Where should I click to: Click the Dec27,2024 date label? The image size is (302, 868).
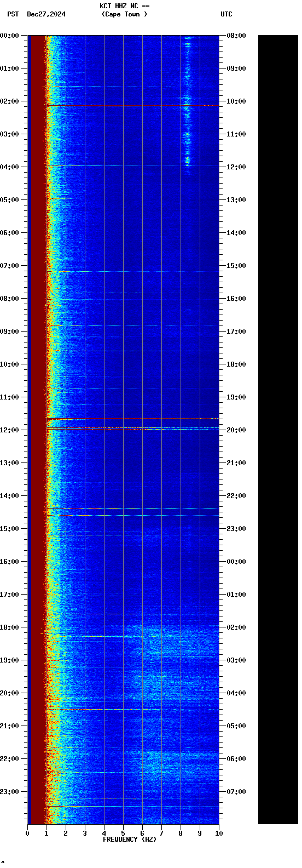click(46, 14)
